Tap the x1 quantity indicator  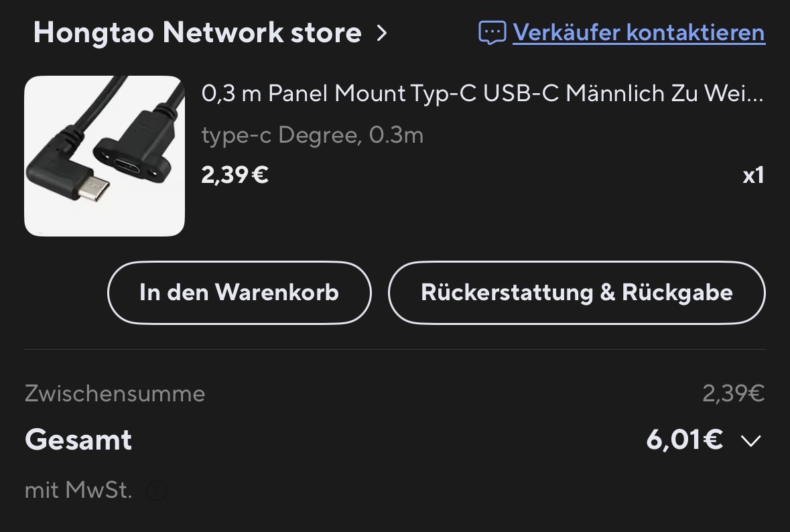(753, 176)
